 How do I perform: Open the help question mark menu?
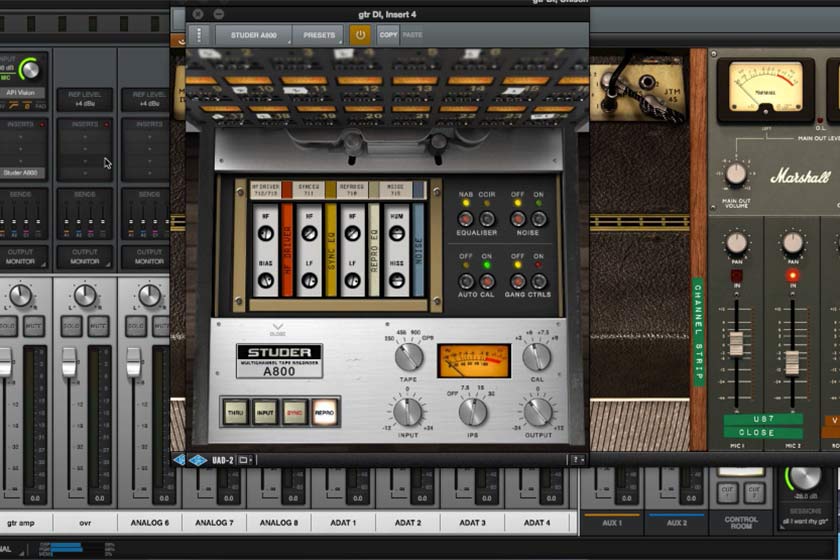576,460
